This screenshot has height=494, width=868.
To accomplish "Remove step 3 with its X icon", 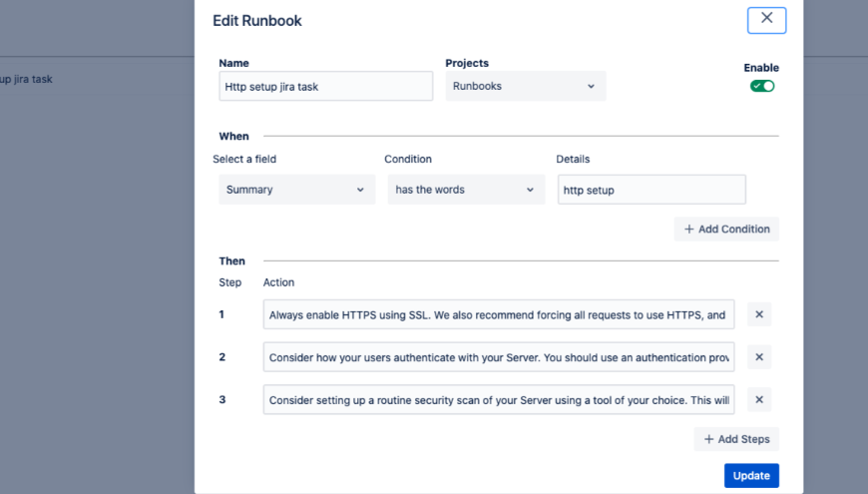I will (758, 400).
